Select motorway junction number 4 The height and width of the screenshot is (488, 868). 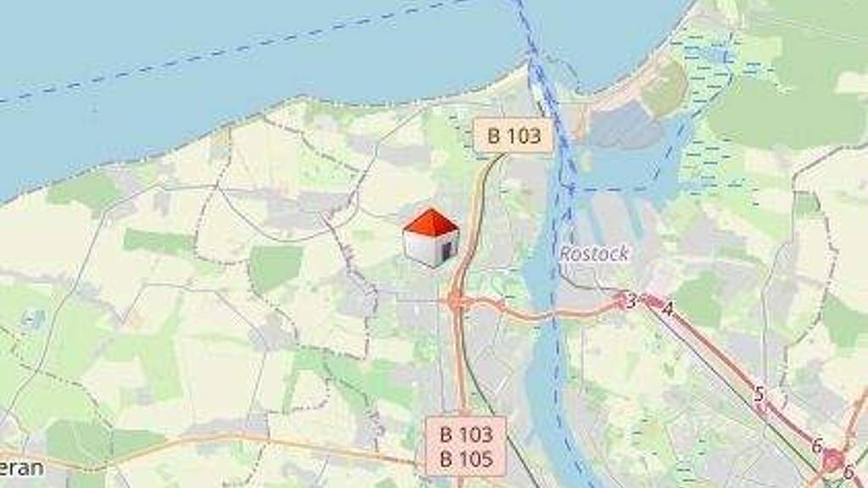[668, 308]
